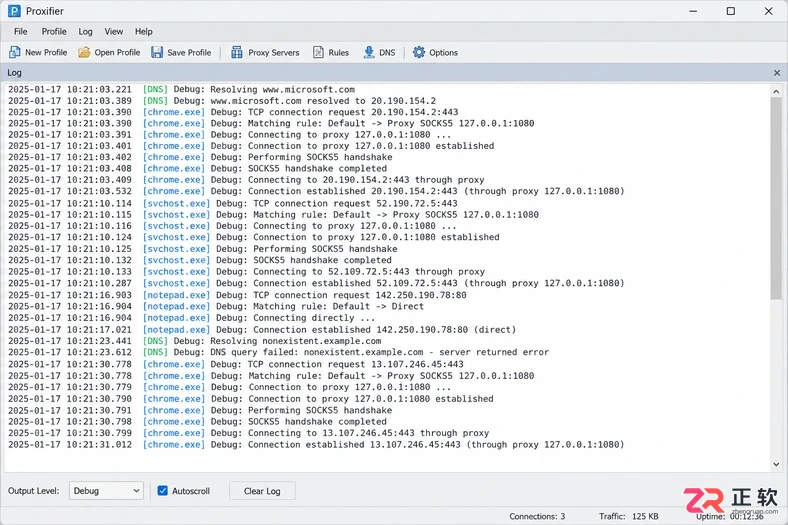The height and width of the screenshot is (525, 788).
Task: Open the Rules list icon
Action: pos(318,52)
